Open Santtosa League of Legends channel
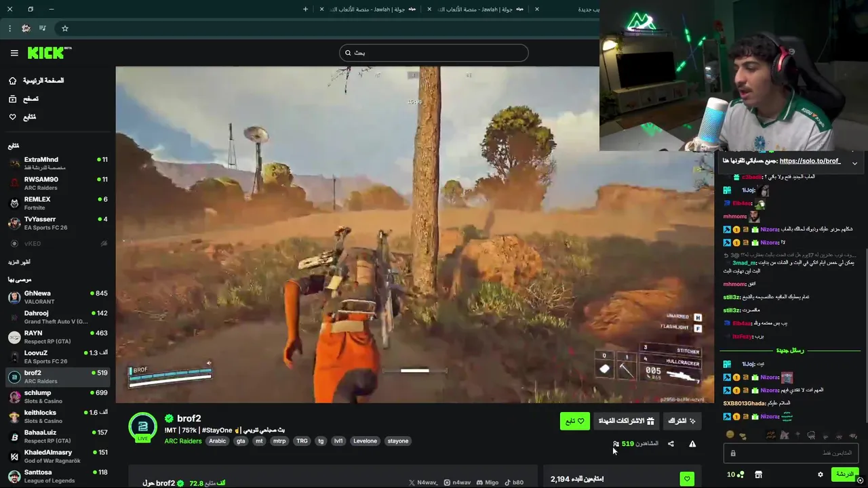This screenshot has height=488, width=868. 58,476
